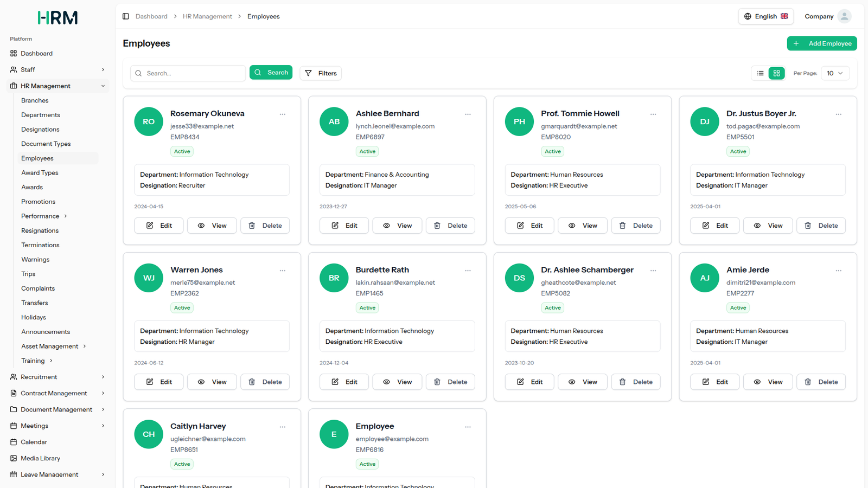The image size is (868, 488).
Task: Delete Prof. Tommie Howell
Action: tap(636, 226)
